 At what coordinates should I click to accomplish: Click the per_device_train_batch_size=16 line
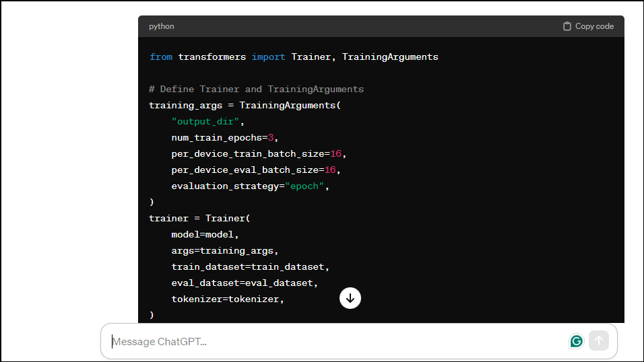[259, 154]
